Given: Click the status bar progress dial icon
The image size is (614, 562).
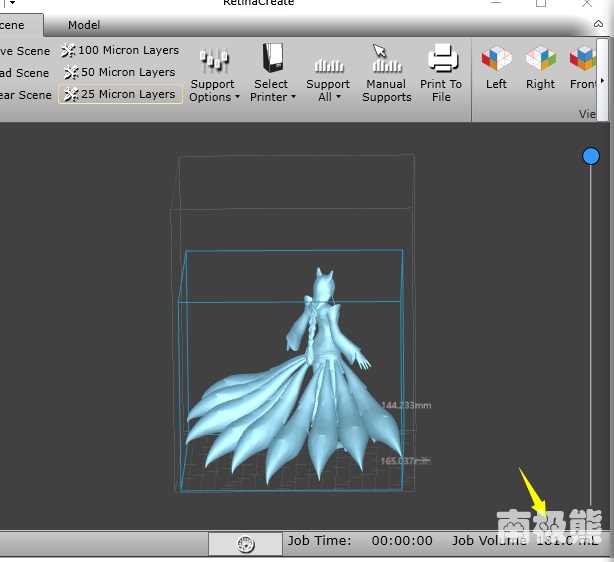Looking at the screenshot, I should [x=246, y=544].
